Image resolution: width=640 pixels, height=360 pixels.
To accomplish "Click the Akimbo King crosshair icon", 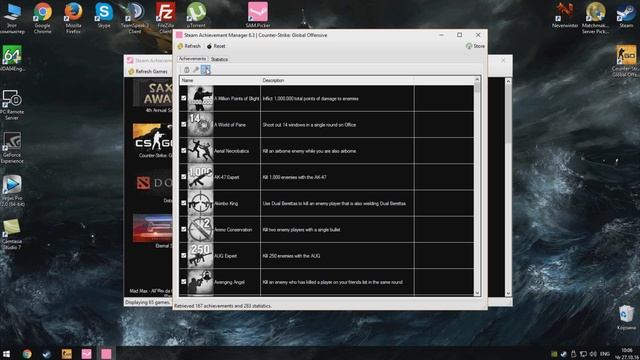I will click(x=200, y=203).
